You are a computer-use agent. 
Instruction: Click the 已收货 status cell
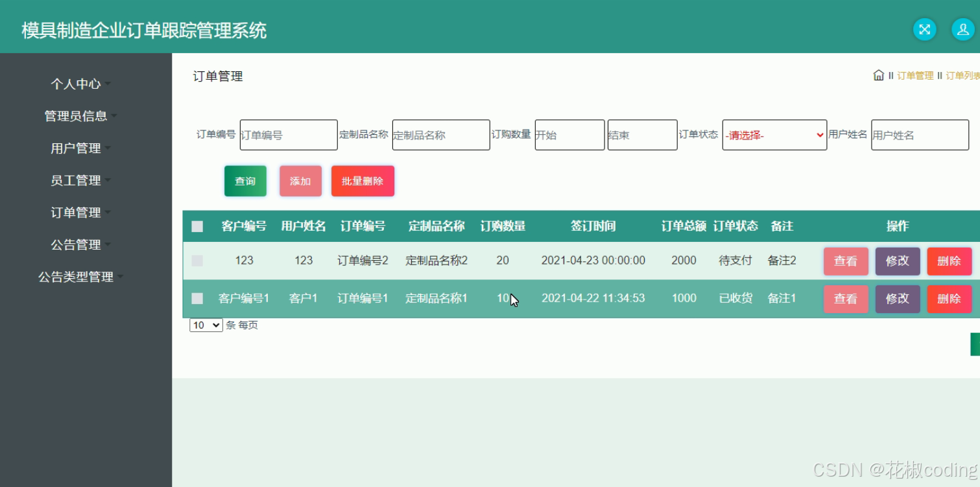click(735, 298)
